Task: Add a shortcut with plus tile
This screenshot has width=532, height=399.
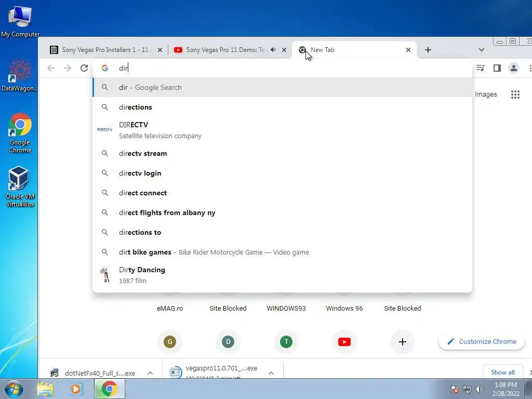Action: coord(403,342)
